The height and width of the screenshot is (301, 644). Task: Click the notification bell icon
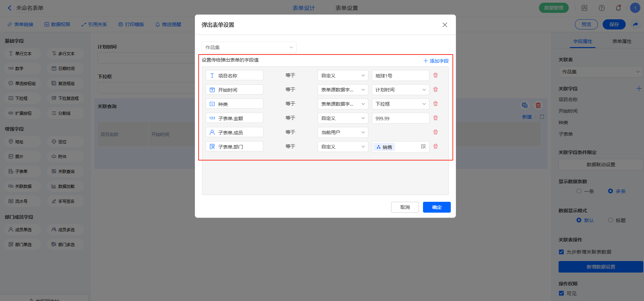click(x=618, y=8)
